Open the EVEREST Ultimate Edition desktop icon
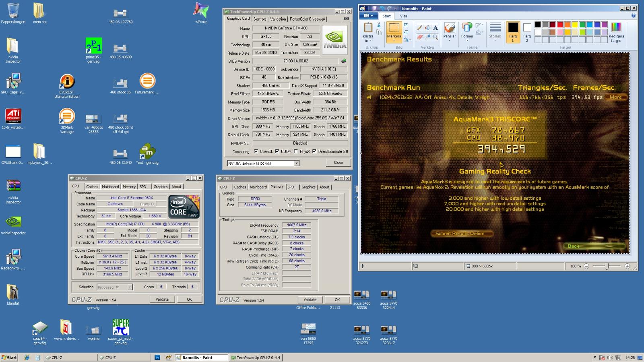Image resolution: width=644 pixels, height=362 pixels. tap(67, 86)
